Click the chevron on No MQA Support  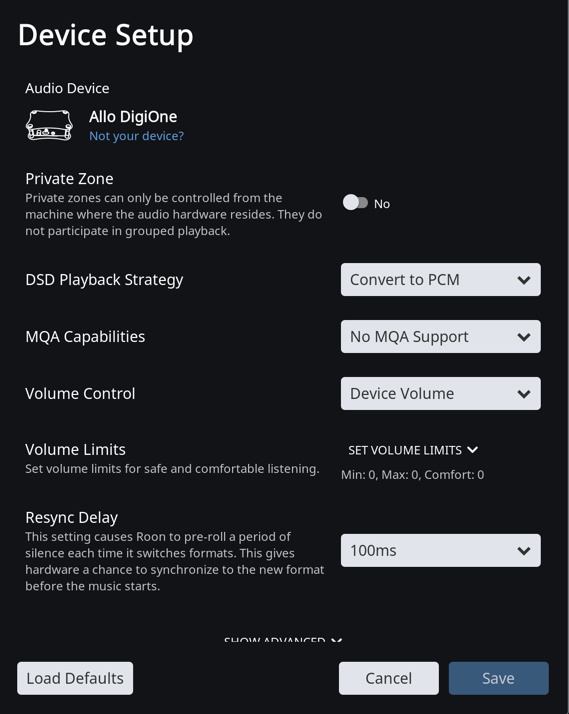tap(524, 337)
